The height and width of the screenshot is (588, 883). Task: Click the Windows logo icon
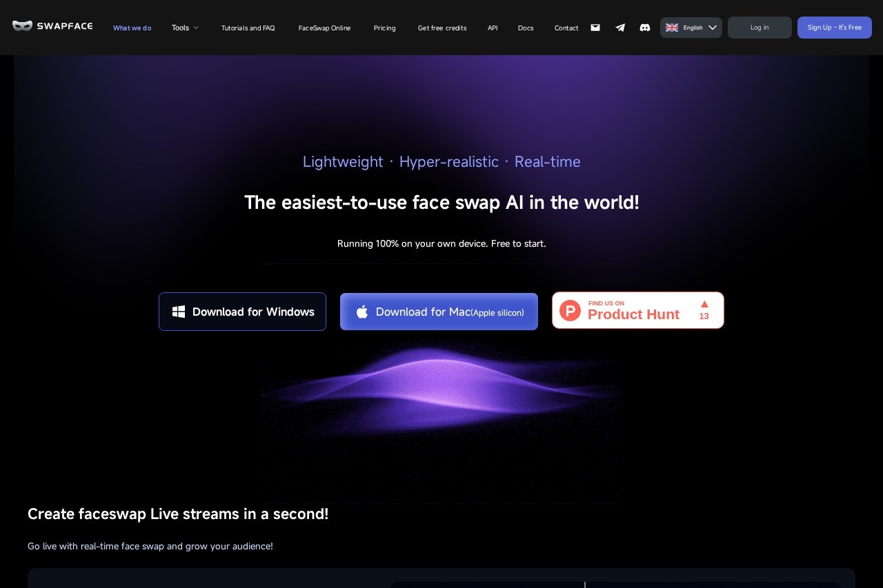[179, 312]
